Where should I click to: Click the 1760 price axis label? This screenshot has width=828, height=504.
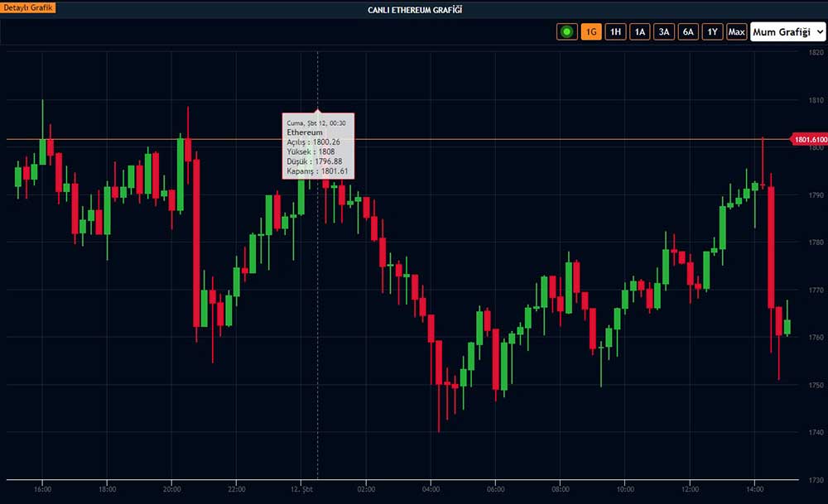click(x=816, y=337)
